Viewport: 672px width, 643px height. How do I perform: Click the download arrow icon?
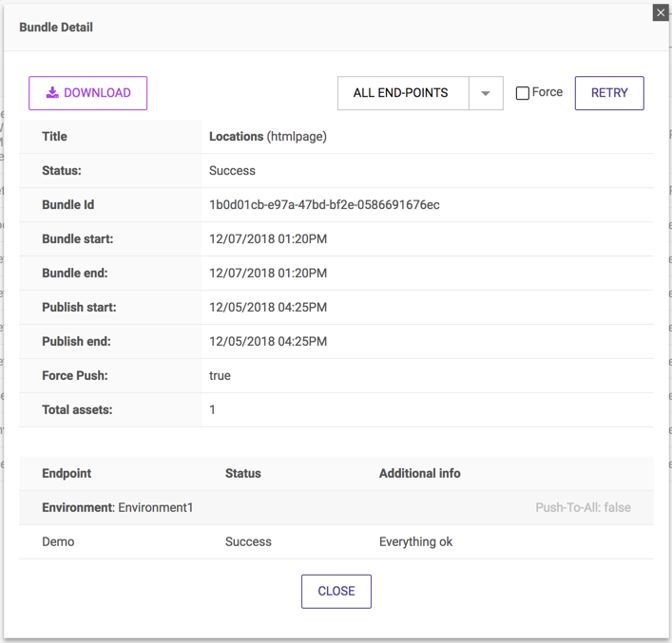(52, 93)
